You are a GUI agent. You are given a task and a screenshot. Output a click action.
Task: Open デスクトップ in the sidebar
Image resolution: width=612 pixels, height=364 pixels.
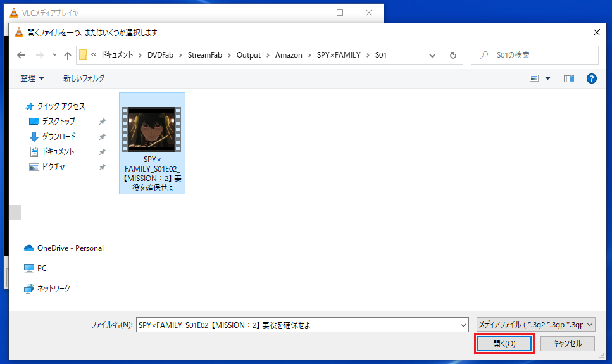click(52, 122)
